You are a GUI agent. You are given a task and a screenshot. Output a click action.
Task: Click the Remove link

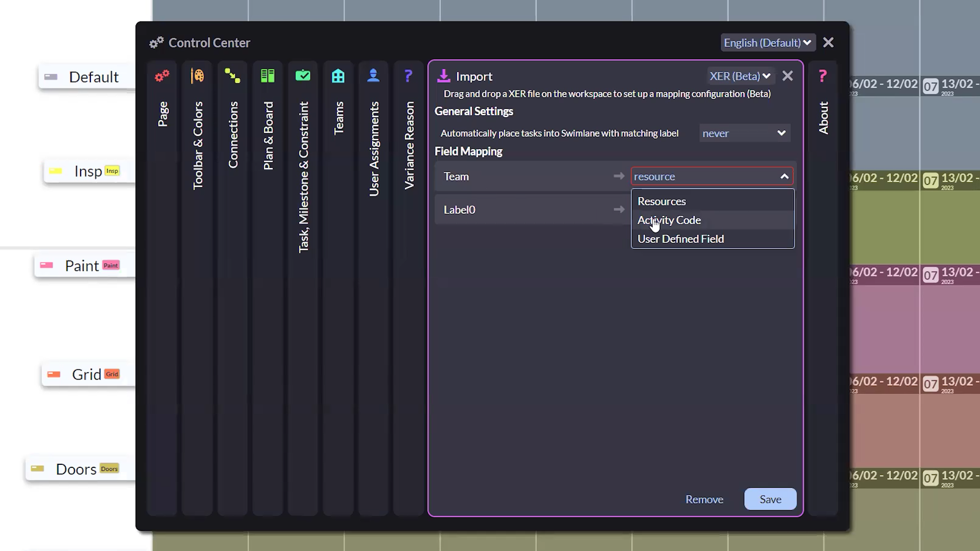pos(704,499)
